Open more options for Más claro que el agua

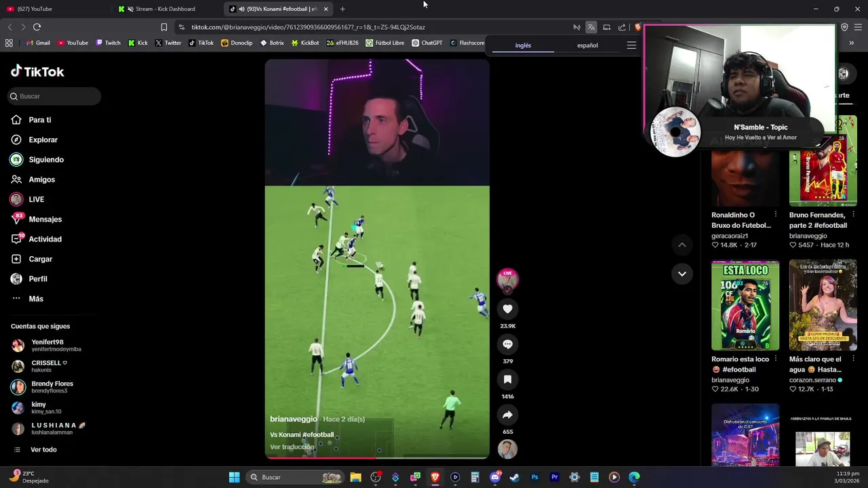(853, 359)
